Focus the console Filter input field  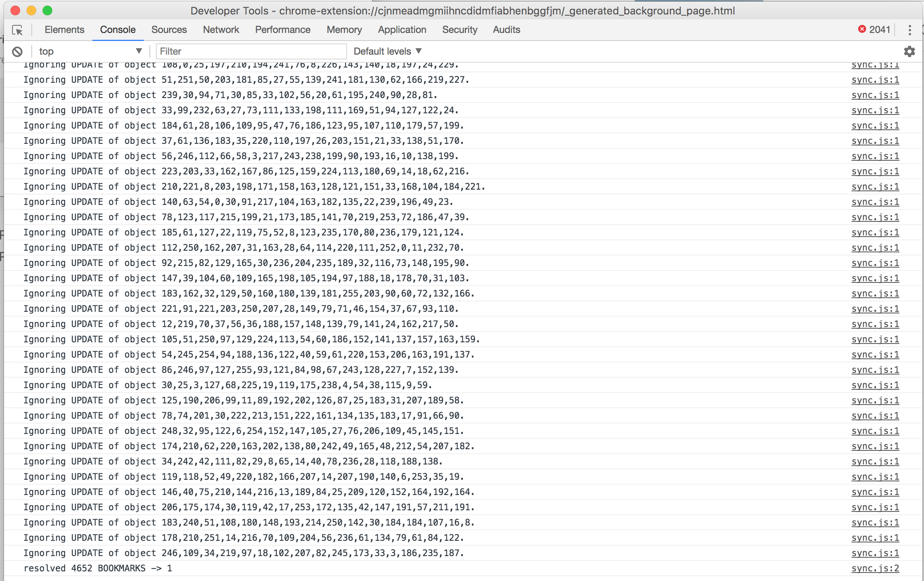pos(251,51)
